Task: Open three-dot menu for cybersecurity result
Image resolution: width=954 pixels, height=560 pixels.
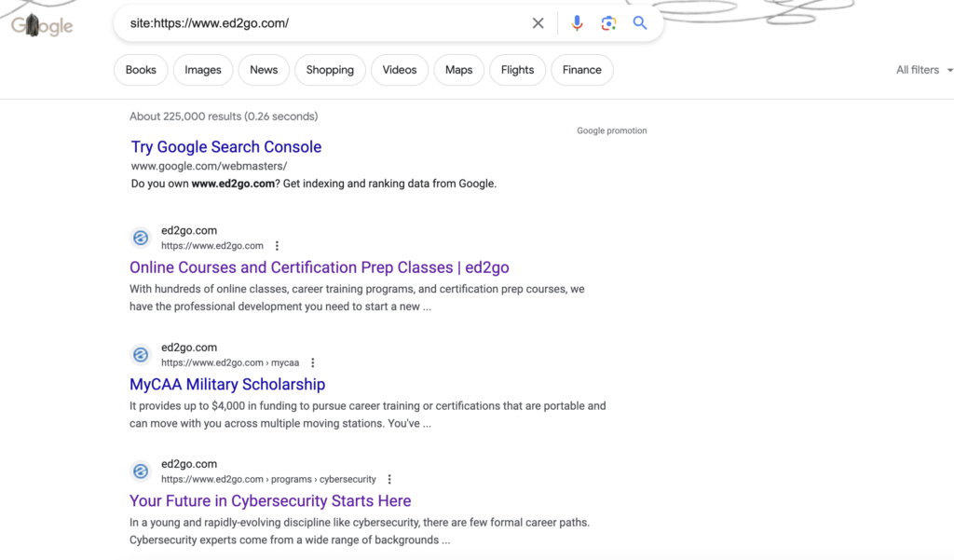Action: pyautogui.click(x=389, y=479)
